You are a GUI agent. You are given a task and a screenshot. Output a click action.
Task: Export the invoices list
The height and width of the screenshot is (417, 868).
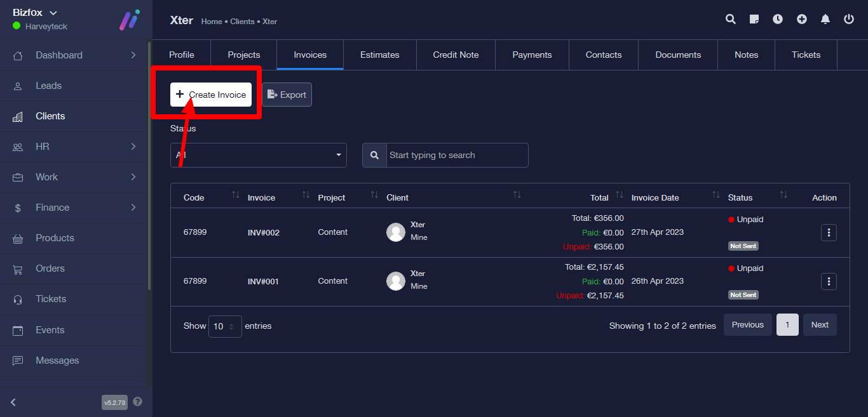(x=287, y=95)
